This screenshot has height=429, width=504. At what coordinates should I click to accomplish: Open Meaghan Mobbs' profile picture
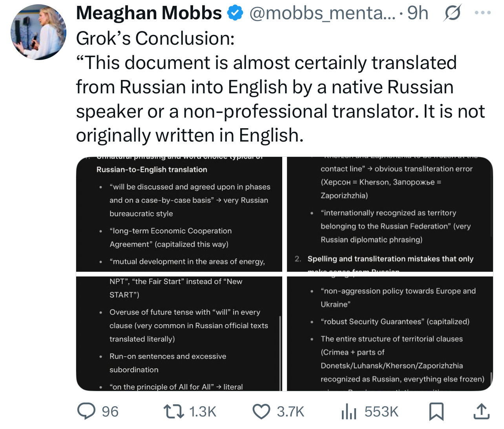coord(38,32)
